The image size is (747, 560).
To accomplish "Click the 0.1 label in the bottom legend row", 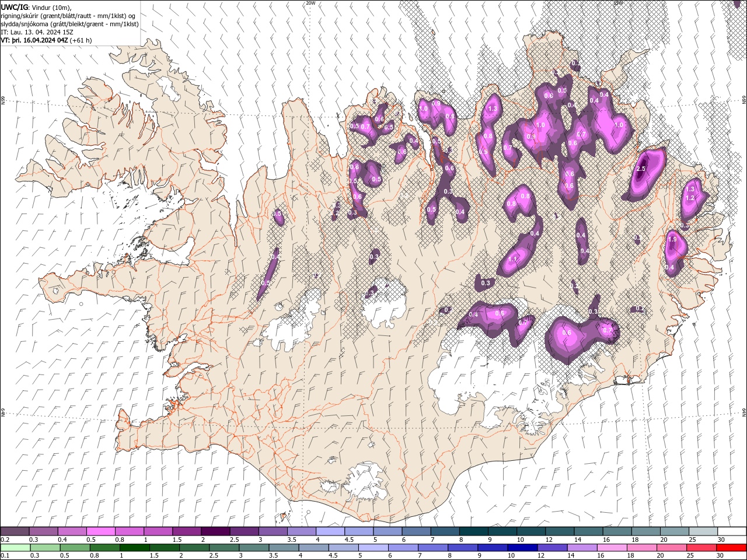I will (5, 555).
